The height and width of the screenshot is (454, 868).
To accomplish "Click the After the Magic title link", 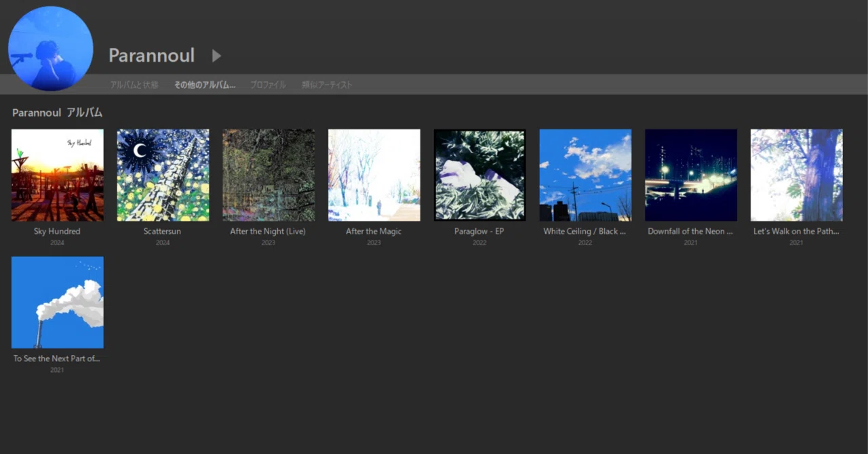I will click(374, 232).
